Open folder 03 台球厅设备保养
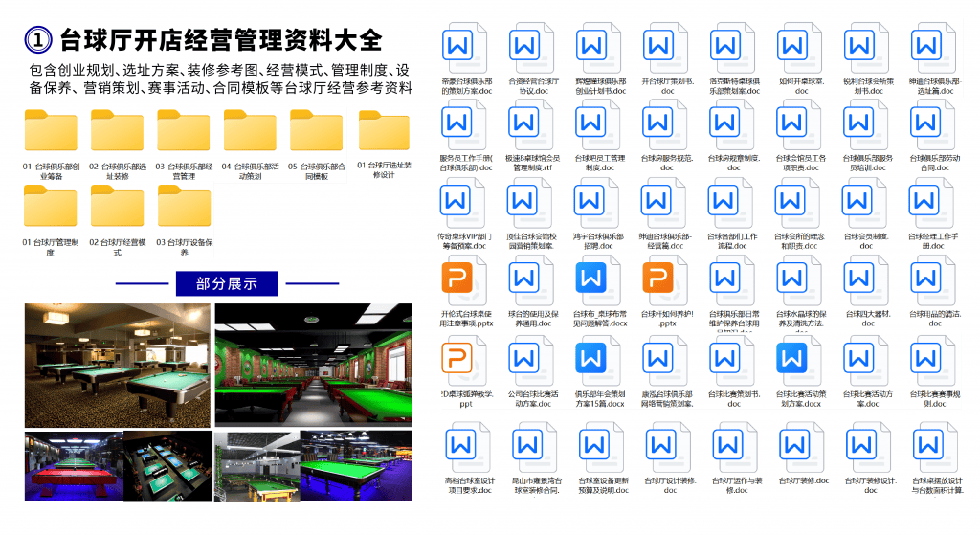This screenshot has height=535, width=980. (x=183, y=207)
